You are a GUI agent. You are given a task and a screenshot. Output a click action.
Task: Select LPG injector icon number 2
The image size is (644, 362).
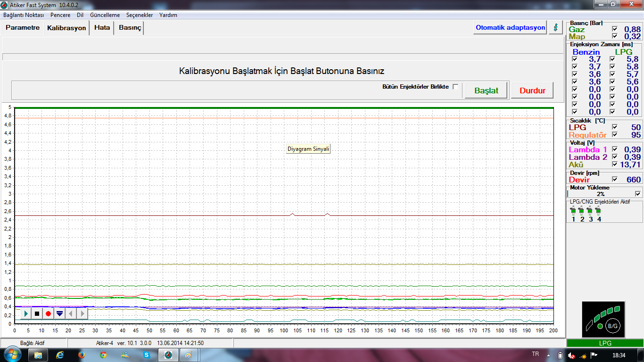(x=582, y=210)
